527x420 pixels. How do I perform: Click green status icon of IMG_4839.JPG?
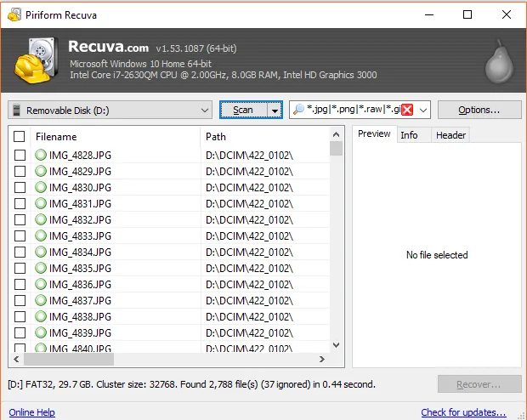pos(41,332)
